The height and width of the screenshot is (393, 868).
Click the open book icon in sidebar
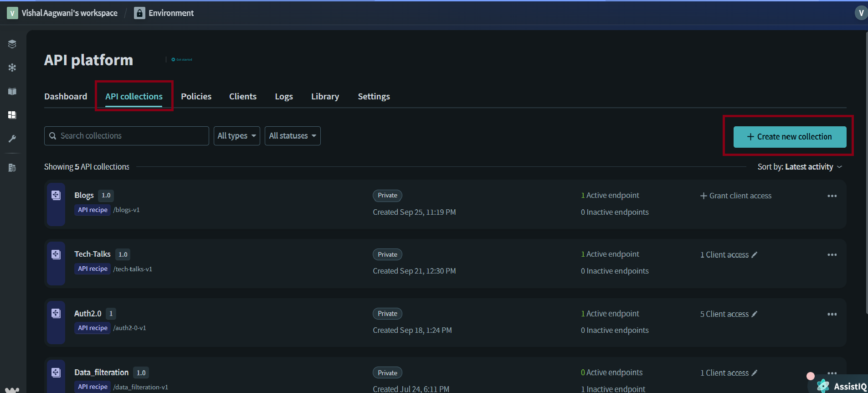[x=12, y=91]
